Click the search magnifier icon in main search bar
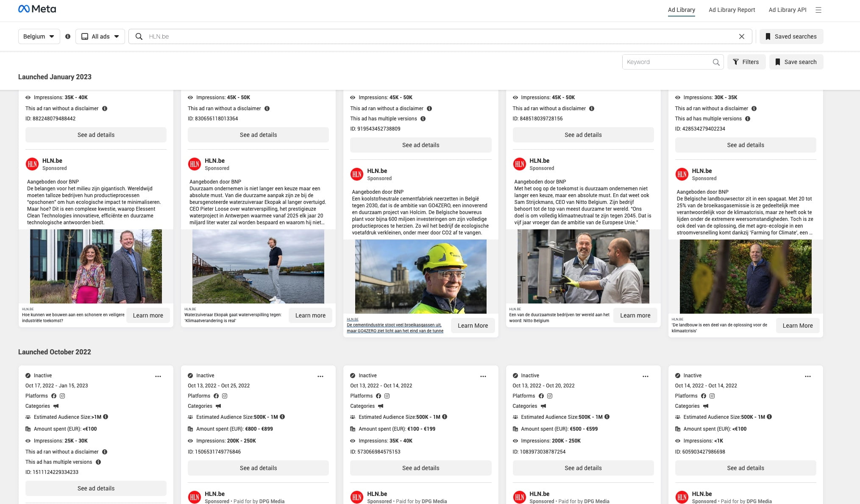This screenshot has width=860, height=504. click(139, 36)
